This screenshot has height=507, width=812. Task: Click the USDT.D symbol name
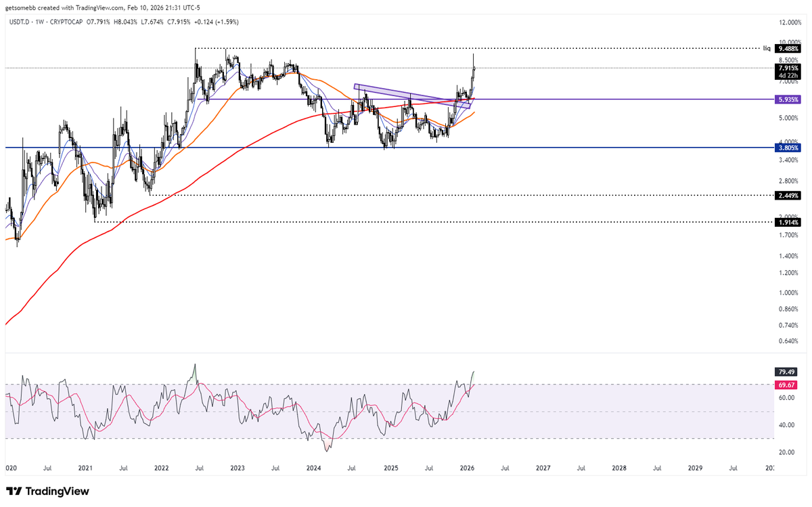[19, 22]
